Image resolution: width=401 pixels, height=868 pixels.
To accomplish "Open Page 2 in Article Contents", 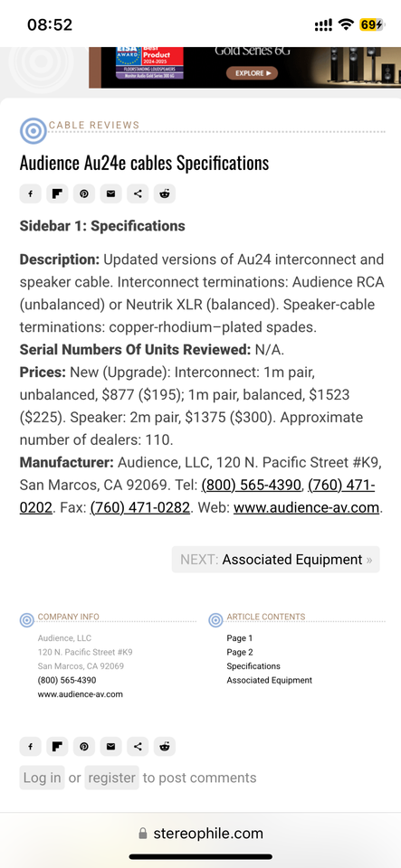I will click(239, 652).
